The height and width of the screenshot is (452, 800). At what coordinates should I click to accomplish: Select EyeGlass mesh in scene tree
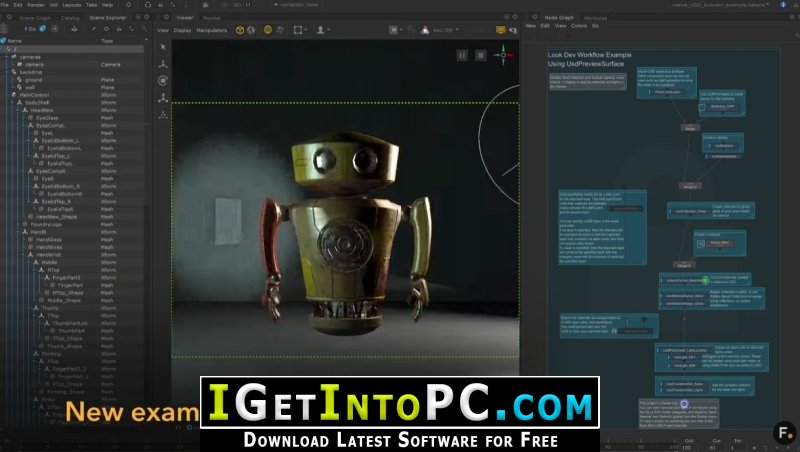[47, 118]
